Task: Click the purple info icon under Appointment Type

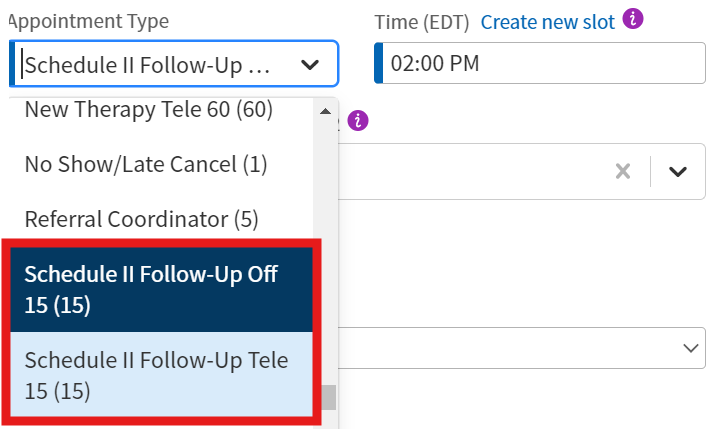Action: (x=359, y=121)
